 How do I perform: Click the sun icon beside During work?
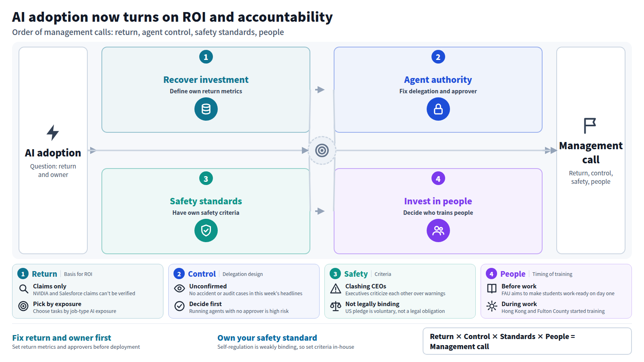(492, 306)
